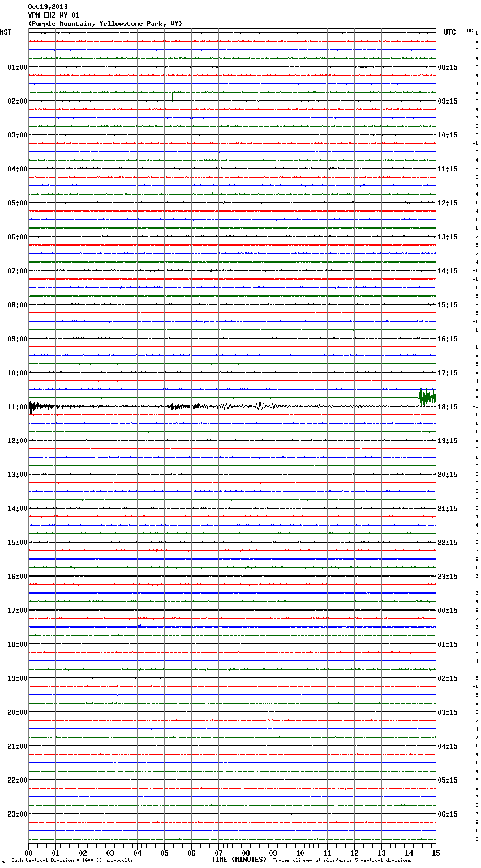The height and width of the screenshot is (868, 481).
Task: Select the 11:00 MST time label
Action: (x=18, y=407)
